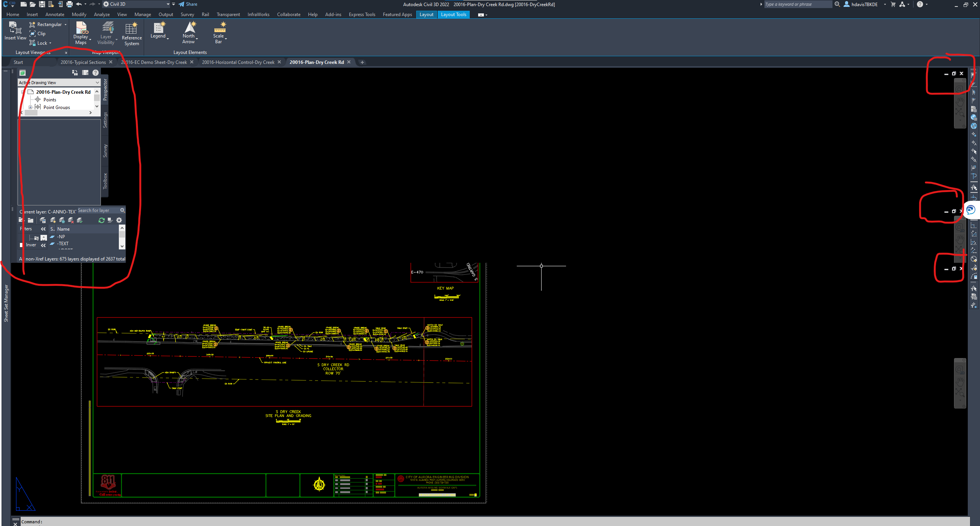Switch to the Layout Tools ribbon tab
This screenshot has height=526, width=980.
(453, 15)
